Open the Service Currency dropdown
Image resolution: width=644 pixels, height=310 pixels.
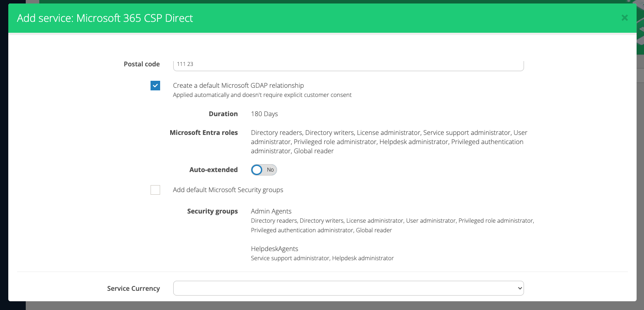tap(348, 288)
